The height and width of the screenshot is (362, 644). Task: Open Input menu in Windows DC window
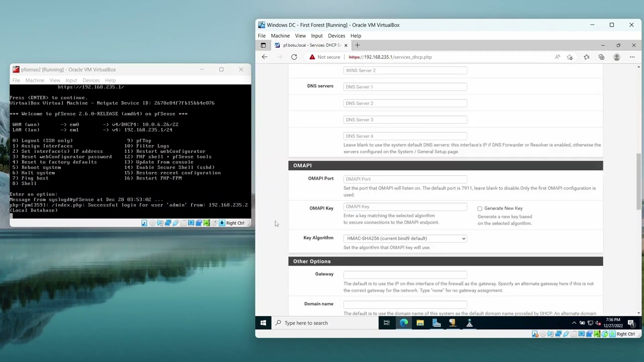pos(316,36)
